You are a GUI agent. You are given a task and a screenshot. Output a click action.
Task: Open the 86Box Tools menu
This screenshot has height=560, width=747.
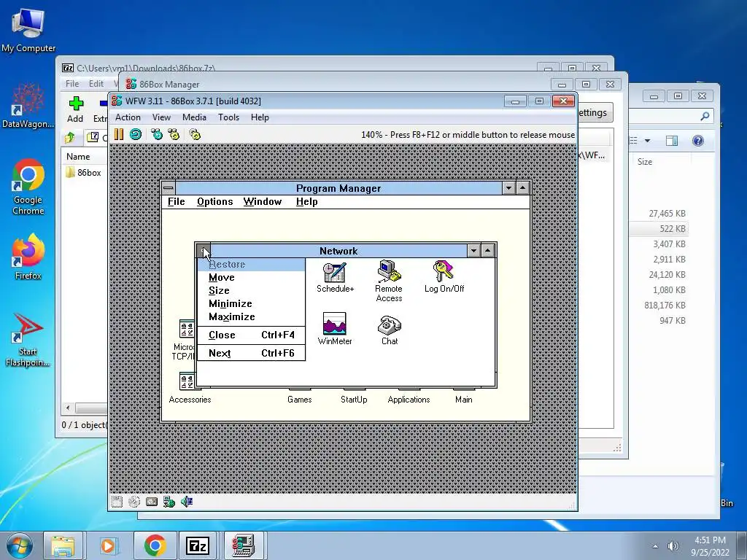tap(228, 117)
